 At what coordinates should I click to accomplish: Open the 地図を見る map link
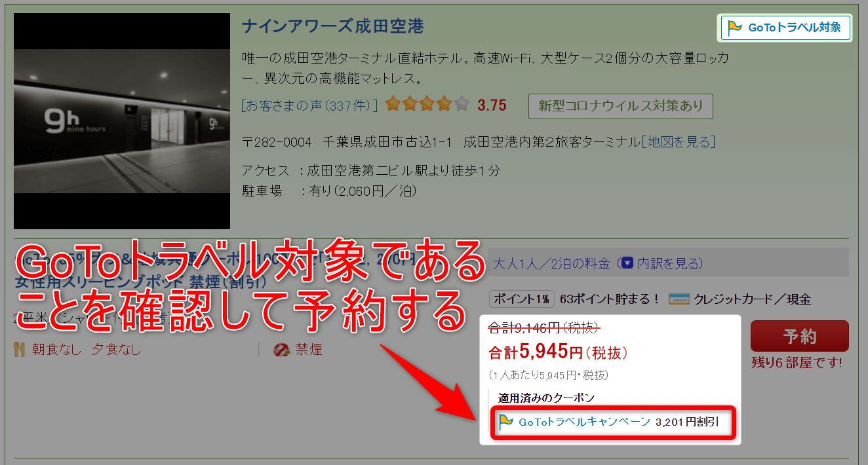(678, 141)
